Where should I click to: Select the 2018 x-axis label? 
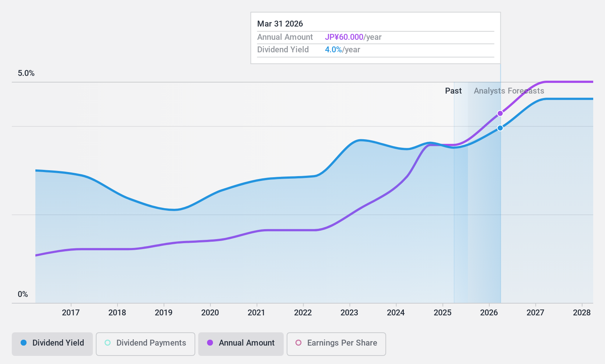pos(117,312)
